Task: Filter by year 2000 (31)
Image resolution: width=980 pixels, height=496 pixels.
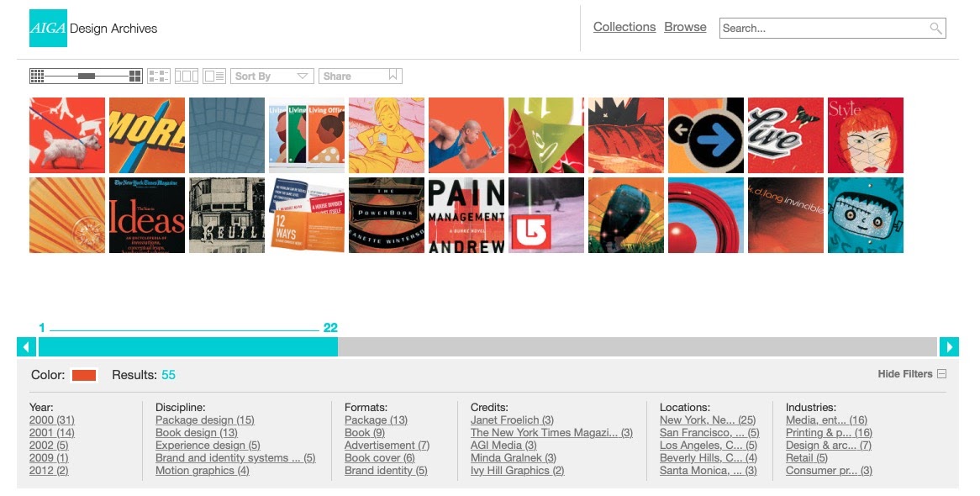Action: 52,420
